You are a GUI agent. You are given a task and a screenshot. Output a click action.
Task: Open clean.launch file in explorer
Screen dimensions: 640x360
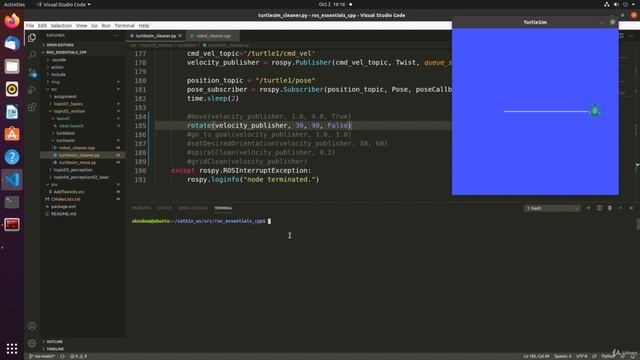pyautogui.click(x=71, y=126)
